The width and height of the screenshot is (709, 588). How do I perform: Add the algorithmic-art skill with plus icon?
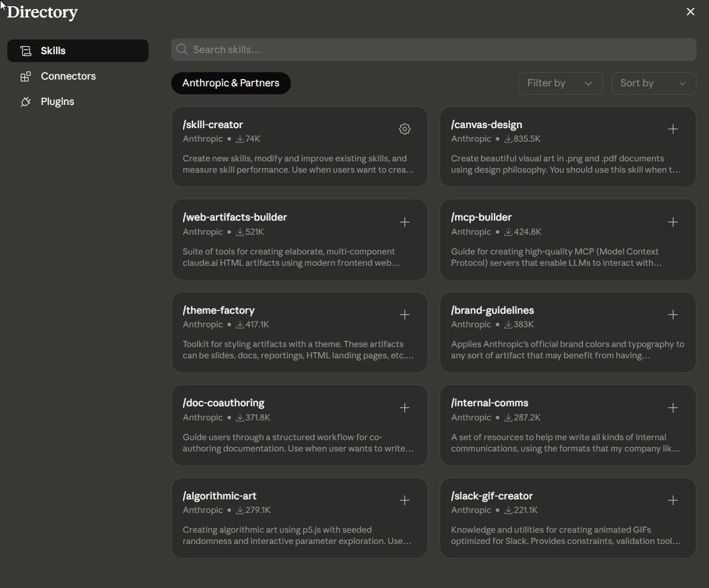tap(405, 501)
